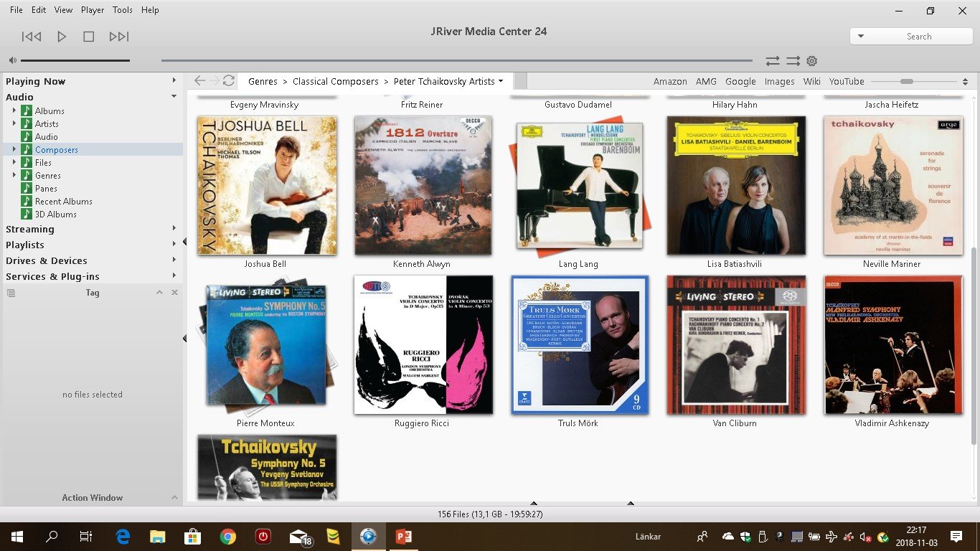This screenshot has width=980, height=551.
Task: Expand the Albums tree node
Action: (x=14, y=110)
